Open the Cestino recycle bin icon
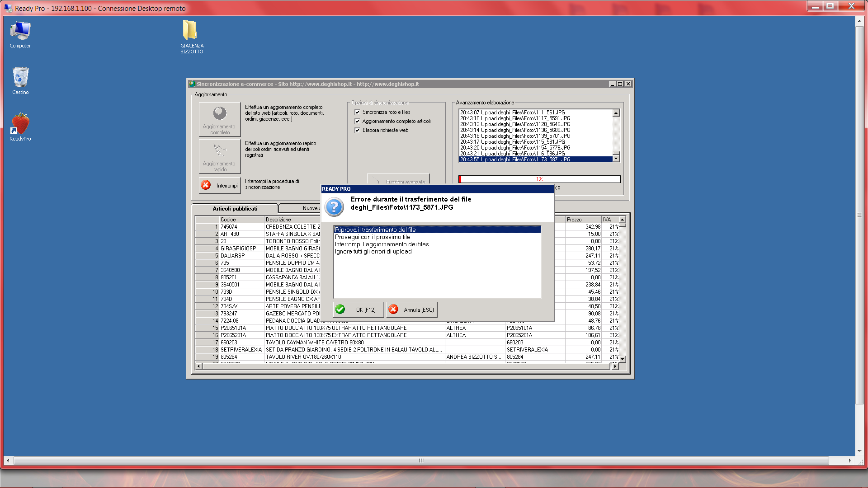 (20, 78)
